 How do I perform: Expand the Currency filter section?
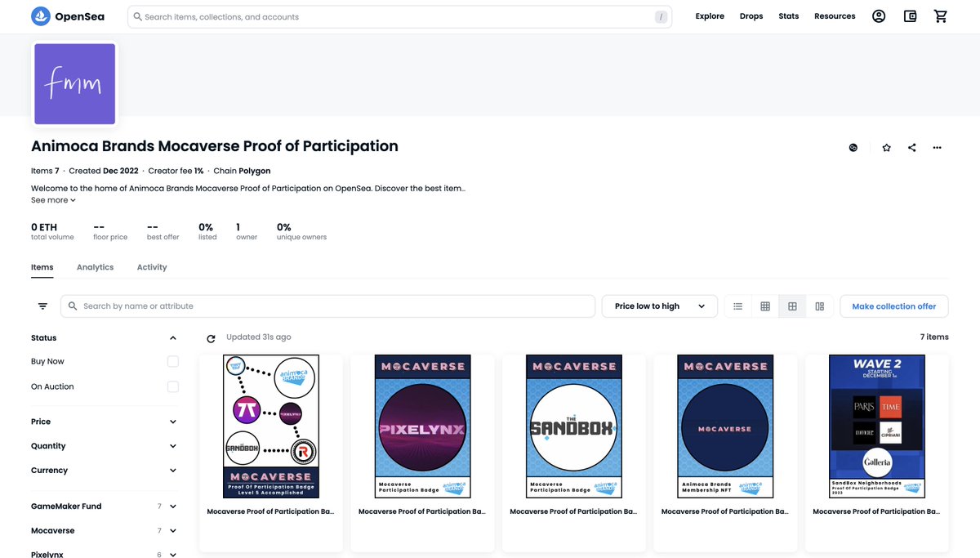coord(172,471)
